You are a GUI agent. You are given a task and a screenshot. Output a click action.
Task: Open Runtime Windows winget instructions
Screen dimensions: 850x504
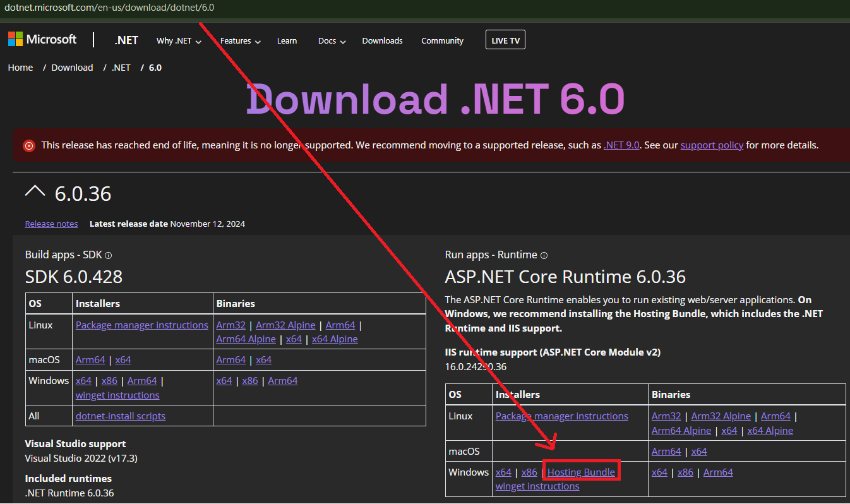point(537,487)
